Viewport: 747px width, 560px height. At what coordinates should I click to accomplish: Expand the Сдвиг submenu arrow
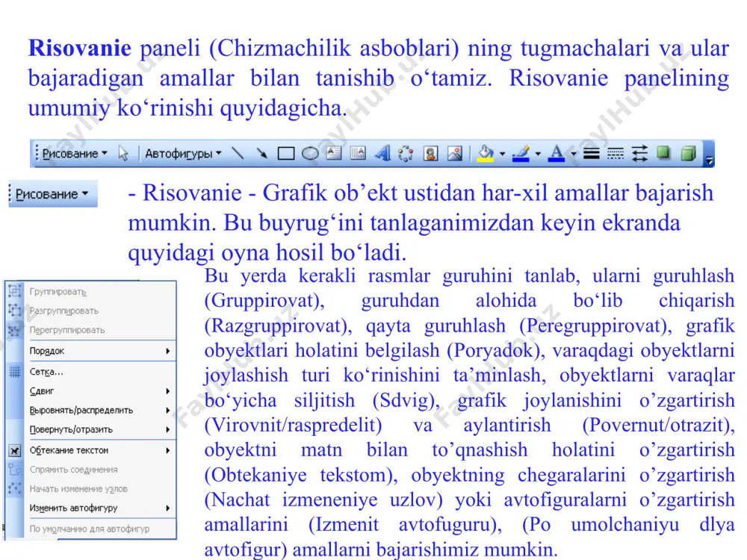point(167,391)
